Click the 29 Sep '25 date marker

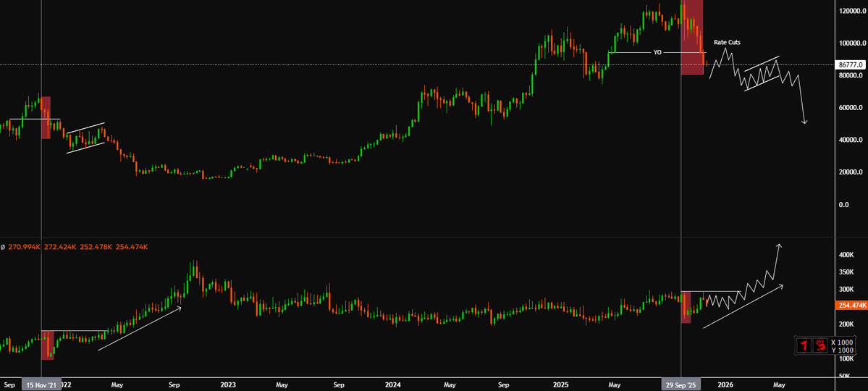(682, 385)
